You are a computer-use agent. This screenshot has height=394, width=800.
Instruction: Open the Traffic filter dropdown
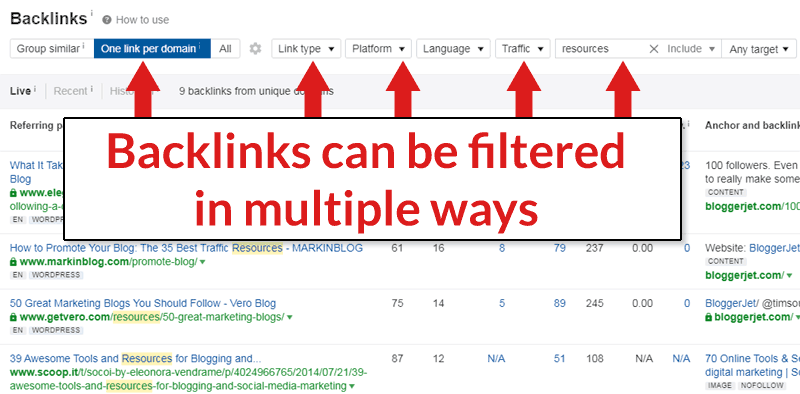click(522, 48)
